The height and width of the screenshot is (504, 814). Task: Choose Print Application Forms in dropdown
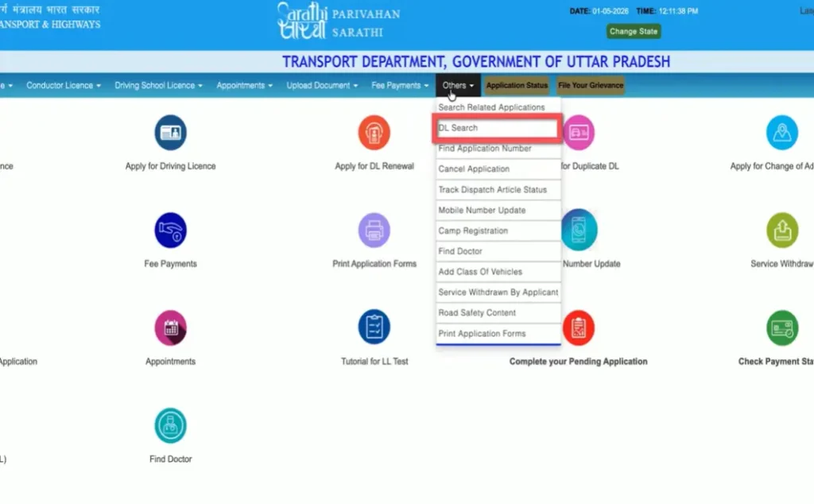[498, 334]
